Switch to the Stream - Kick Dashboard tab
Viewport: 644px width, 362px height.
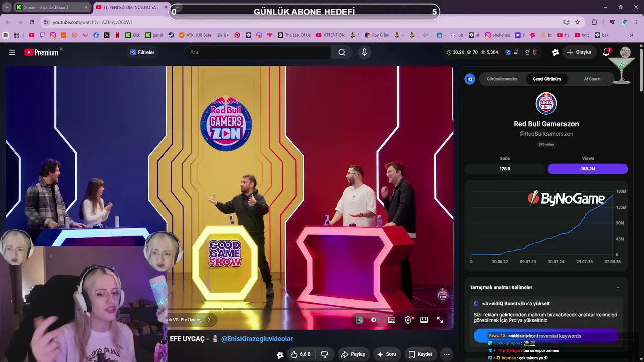(51, 7)
